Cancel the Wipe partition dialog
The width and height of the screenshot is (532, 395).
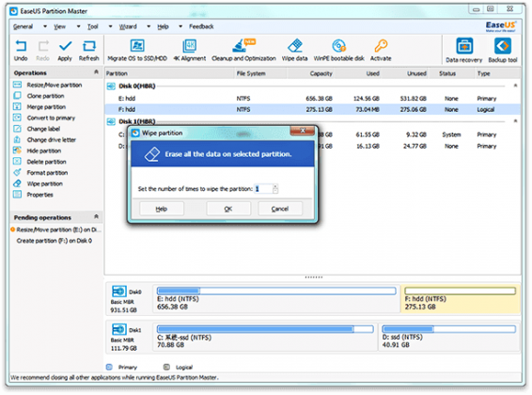(x=280, y=209)
